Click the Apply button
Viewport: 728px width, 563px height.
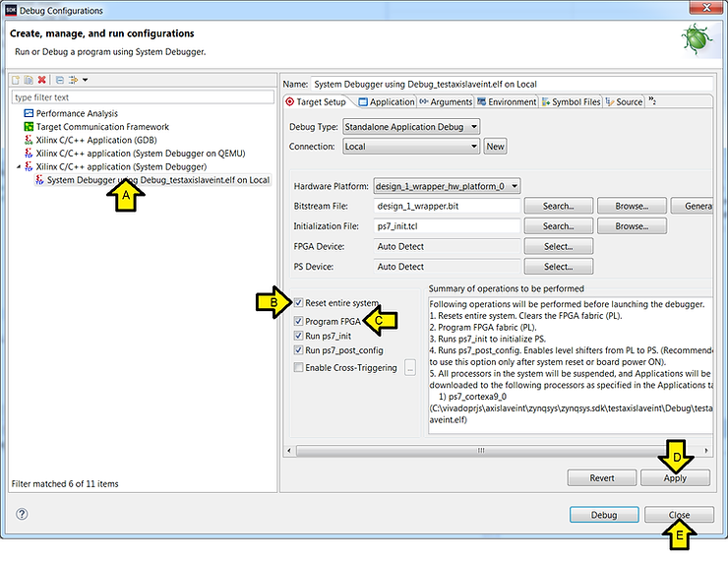tap(675, 478)
